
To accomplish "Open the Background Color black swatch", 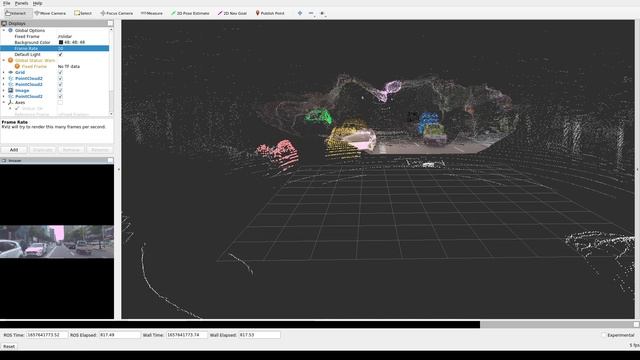I will 61,42.
